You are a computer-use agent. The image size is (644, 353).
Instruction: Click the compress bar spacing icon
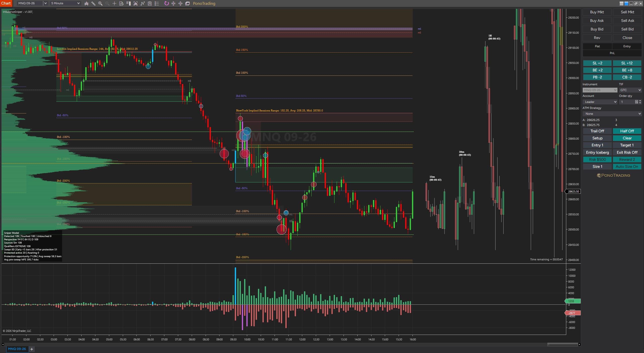[x=173, y=4]
